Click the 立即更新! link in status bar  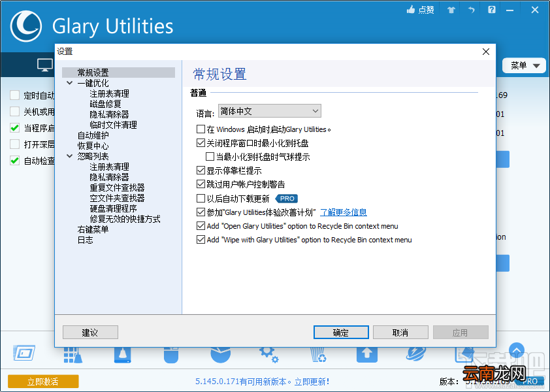[x=312, y=382]
